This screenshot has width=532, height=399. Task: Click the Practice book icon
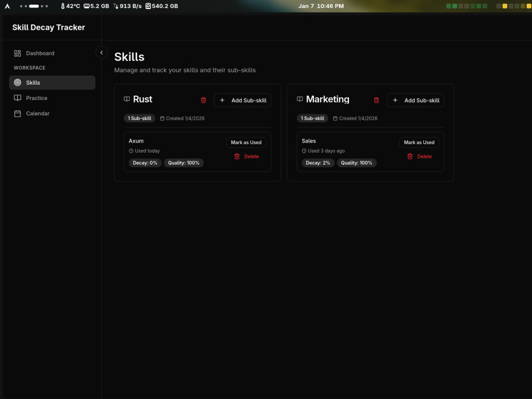pos(18,98)
